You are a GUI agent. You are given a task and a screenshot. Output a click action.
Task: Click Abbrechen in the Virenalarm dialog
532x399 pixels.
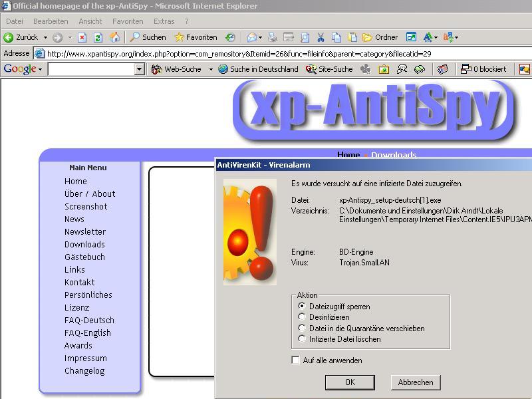[416, 382]
